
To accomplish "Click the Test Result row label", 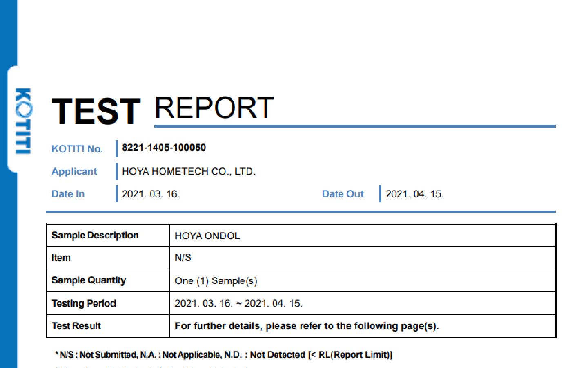I will click(x=76, y=326).
